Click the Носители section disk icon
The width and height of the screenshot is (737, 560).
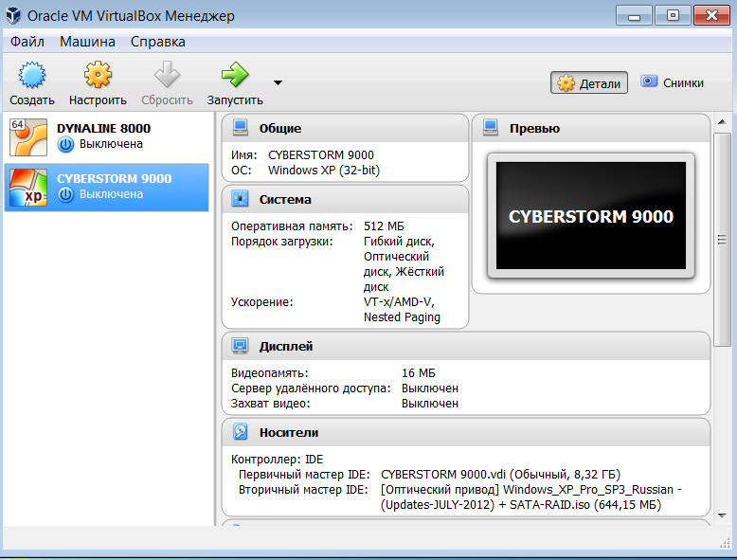coord(241,432)
